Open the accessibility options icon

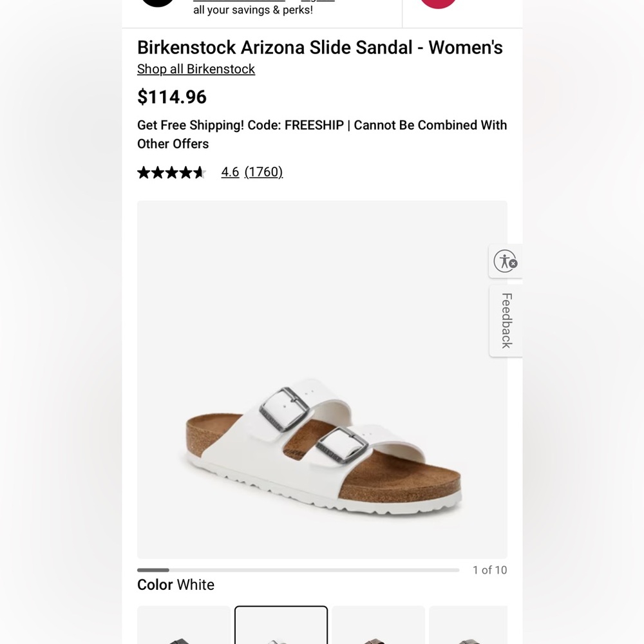point(505,261)
